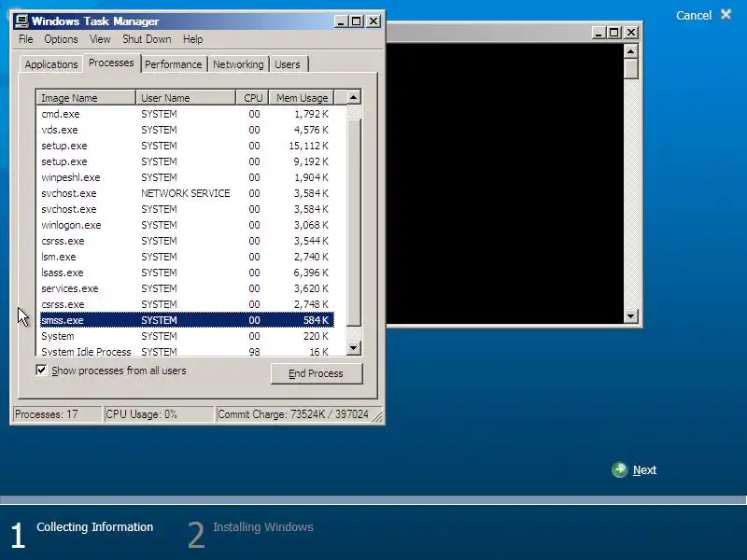Image resolution: width=747 pixels, height=560 pixels.
Task: Click console window scroll down arrow
Action: (x=631, y=315)
